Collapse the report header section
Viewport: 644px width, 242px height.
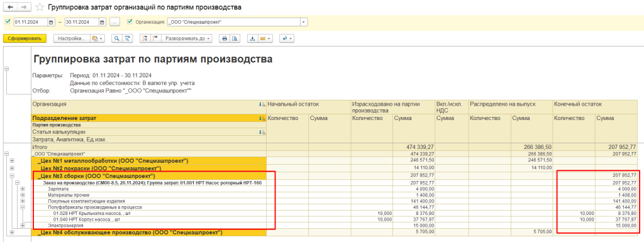coord(6,69)
